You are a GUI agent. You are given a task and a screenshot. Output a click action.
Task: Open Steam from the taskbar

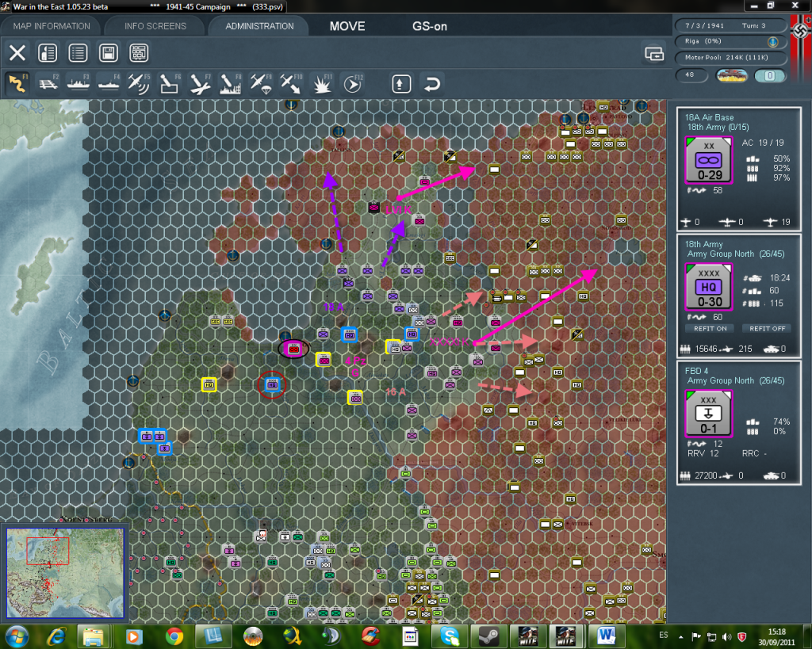point(488,636)
